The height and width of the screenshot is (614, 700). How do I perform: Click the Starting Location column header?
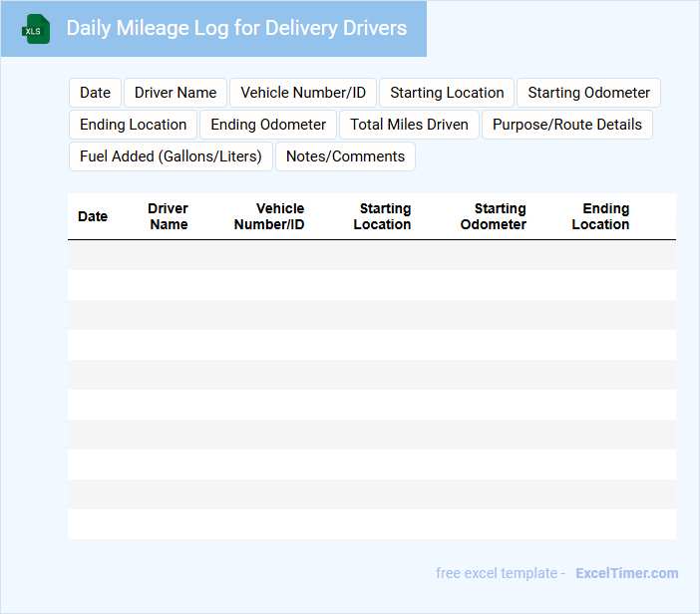pyautogui.click(x=383, y=216)
